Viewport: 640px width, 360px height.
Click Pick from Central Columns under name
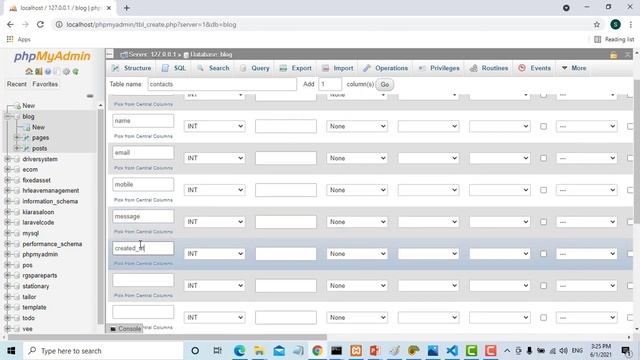(x=143, y=136)
